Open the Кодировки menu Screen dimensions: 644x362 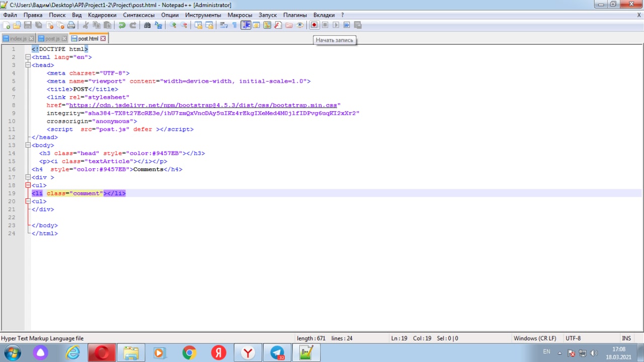[102, 15]
